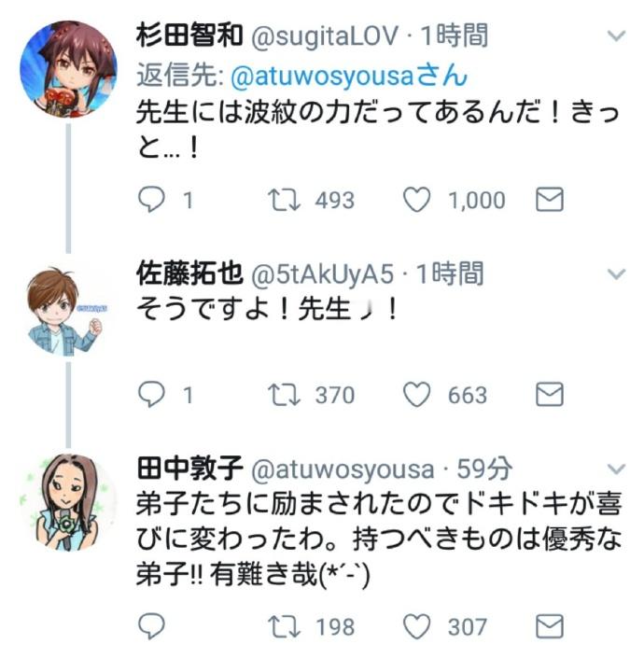Retweet 佐藤拓也's tweet with 370 retweets
The height and width of the screenshot is (658, 644).
[x=284, y=395]
